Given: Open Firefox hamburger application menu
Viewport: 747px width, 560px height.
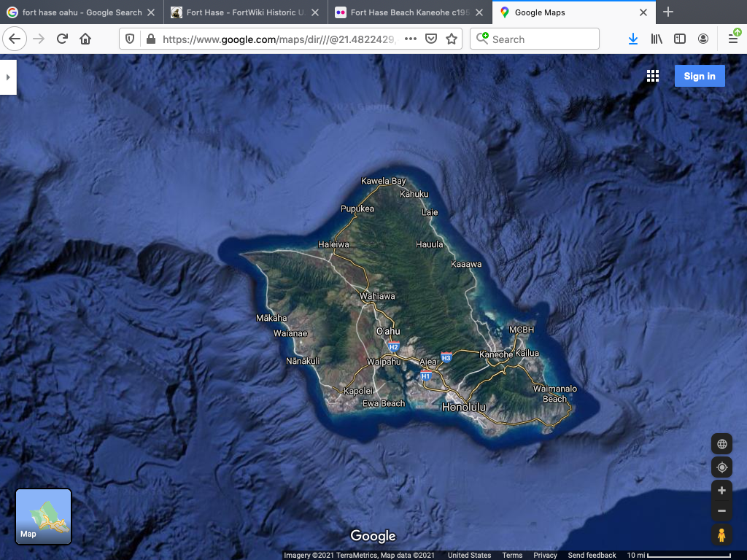Looking at the screenshot, I should [733, 39].
